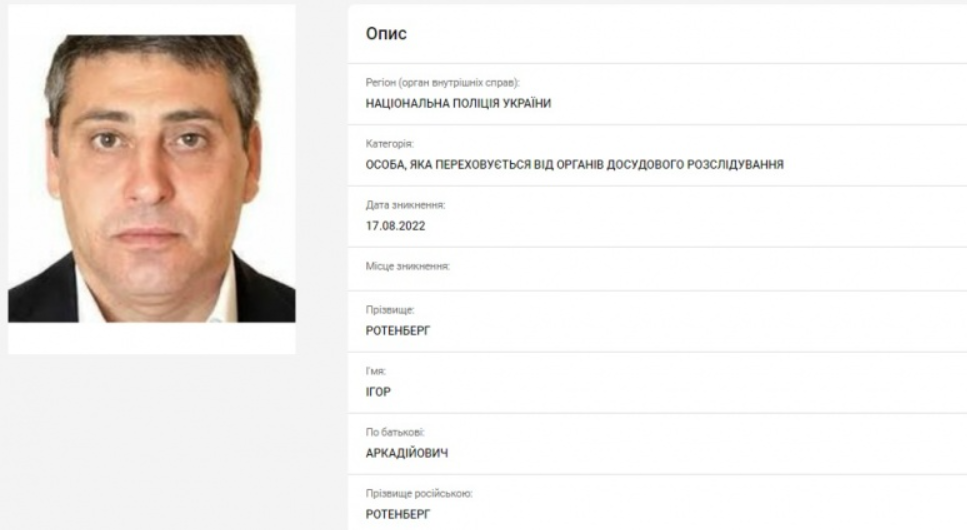The width and height of the screenshot is (967, 530).
Task: Select the "Регіон (орган внутрішніх справ)" label
Action: click(x=442, y=83)
